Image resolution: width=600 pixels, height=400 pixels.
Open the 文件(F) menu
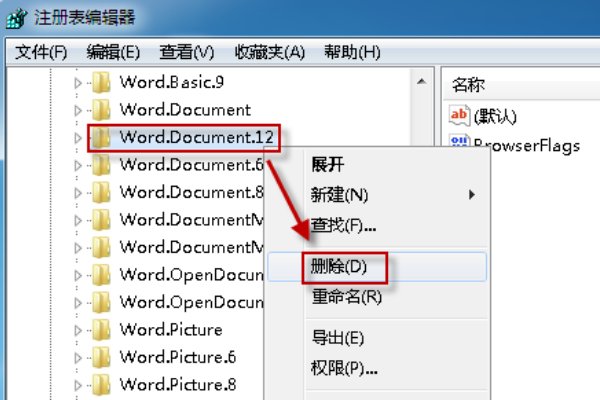point(41,52)
